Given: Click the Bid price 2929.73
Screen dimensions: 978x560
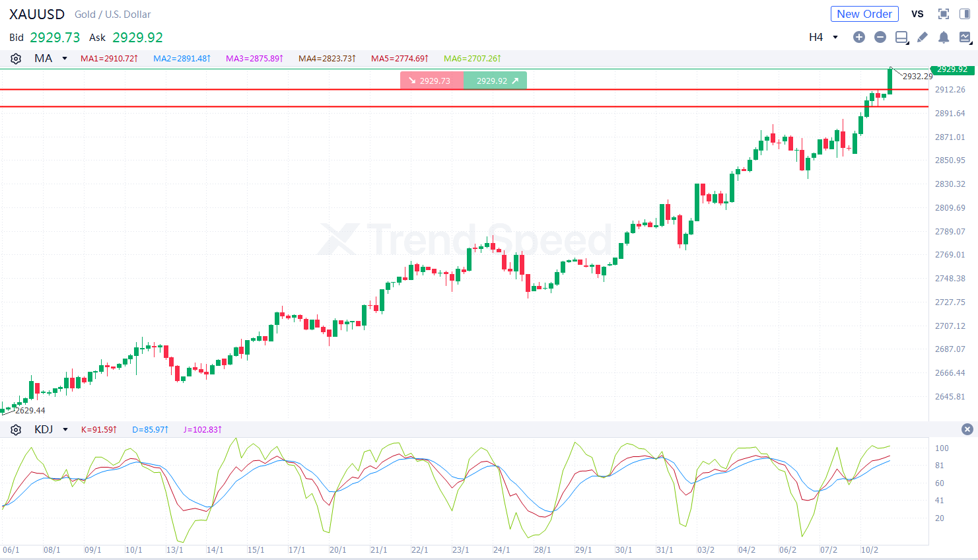Looking at the screenshot, I should pyautogui.click(x=55, y=38).
